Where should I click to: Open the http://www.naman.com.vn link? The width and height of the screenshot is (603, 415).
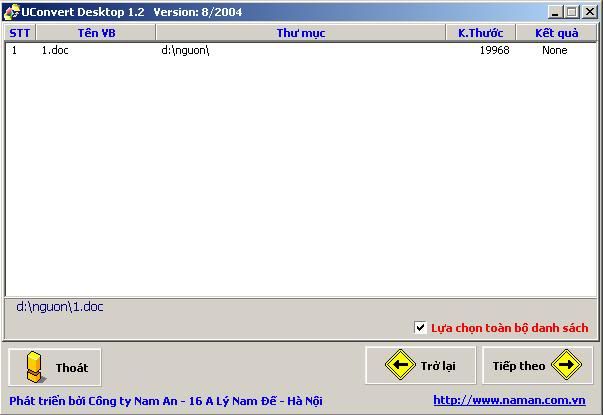509,400
